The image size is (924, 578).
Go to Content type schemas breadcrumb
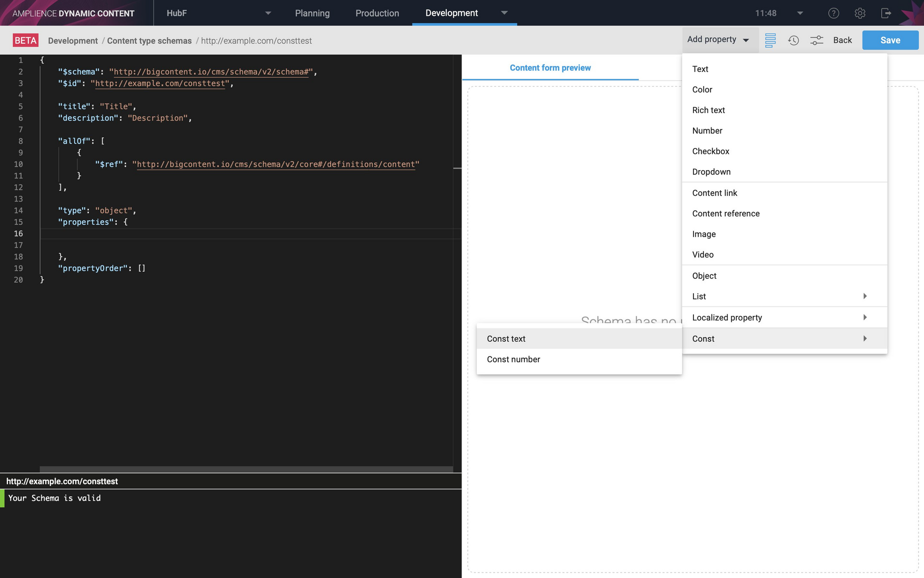(x=149, y=41)
